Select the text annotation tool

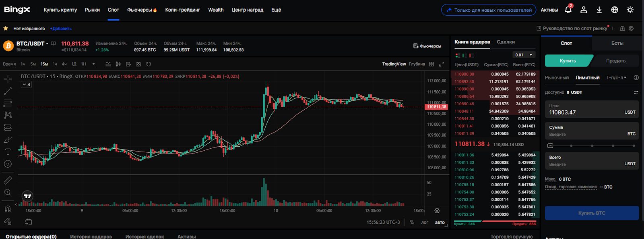tap(8, 152)
